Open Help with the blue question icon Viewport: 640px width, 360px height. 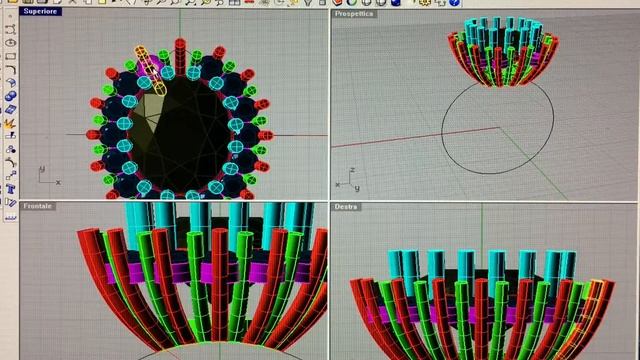coord(455,3)
